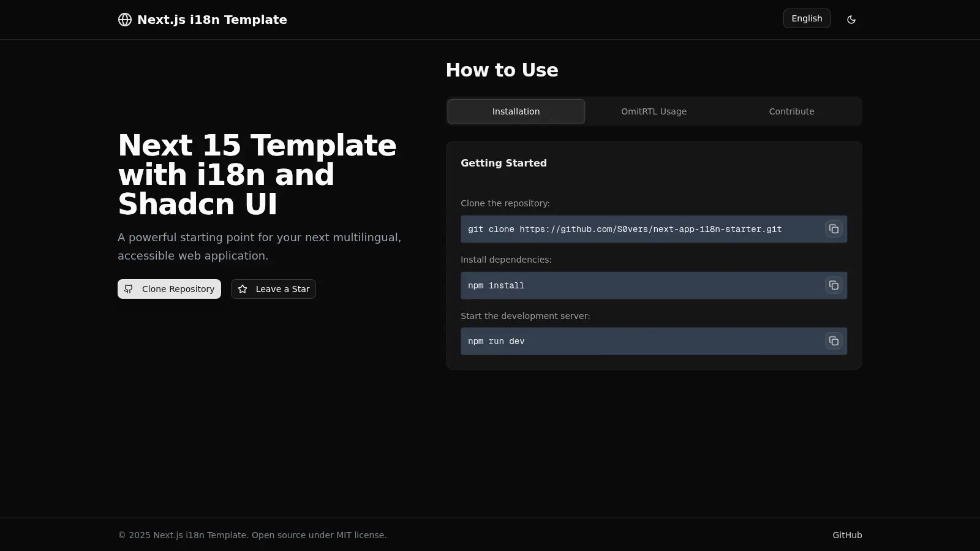Screen dimensions: 980x551
Task: Copy the git clone command
Action: (834, 229)
